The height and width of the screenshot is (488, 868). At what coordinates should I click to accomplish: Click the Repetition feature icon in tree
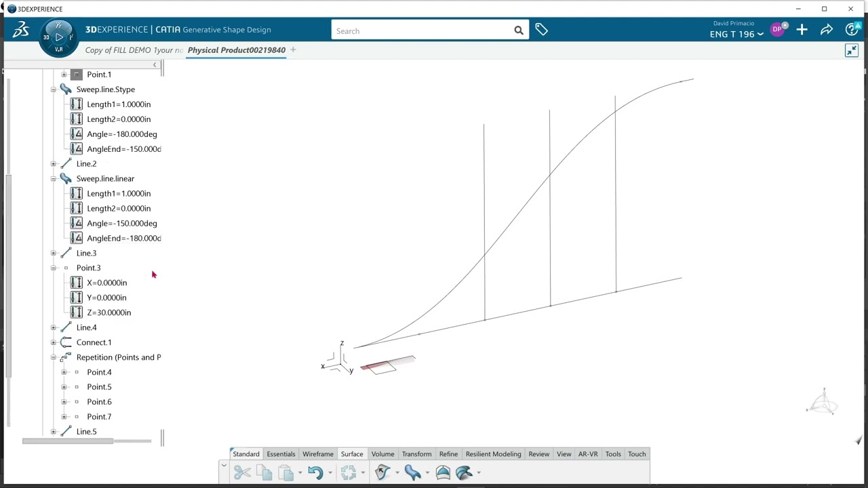tap(65, 357)
